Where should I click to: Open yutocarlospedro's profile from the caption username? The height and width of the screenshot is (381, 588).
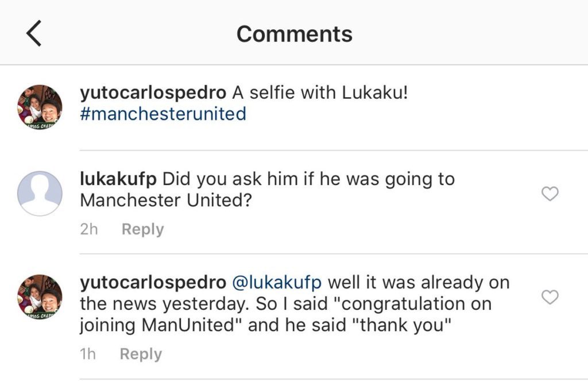coord(153,93)
